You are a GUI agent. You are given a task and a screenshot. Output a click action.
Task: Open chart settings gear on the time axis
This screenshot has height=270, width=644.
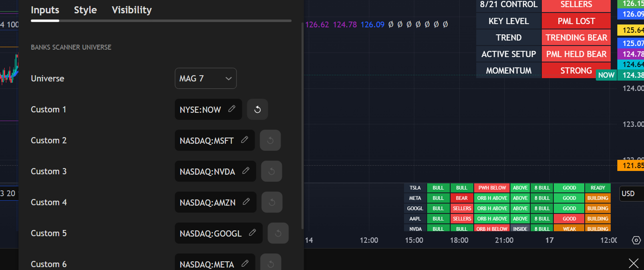(x=636, y=240)
